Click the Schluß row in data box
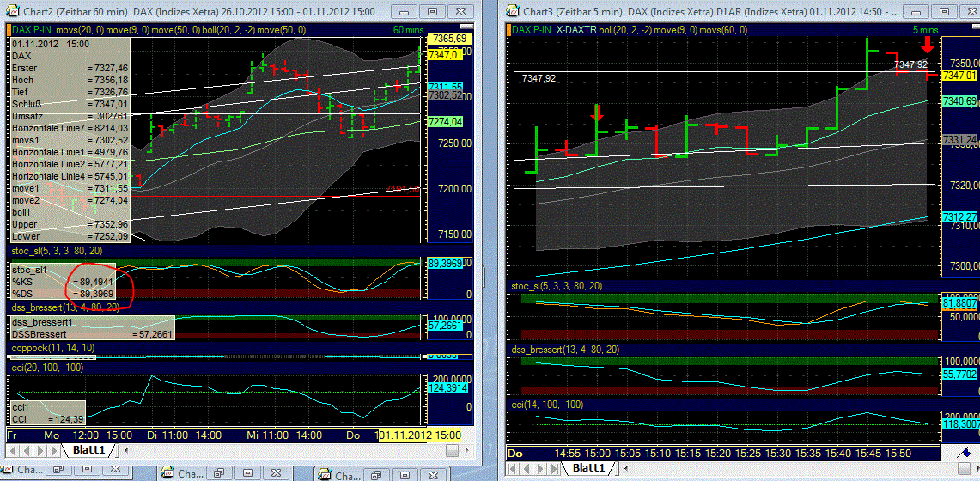The width and height of the screenshot is (980, 481). pos(70,104)
